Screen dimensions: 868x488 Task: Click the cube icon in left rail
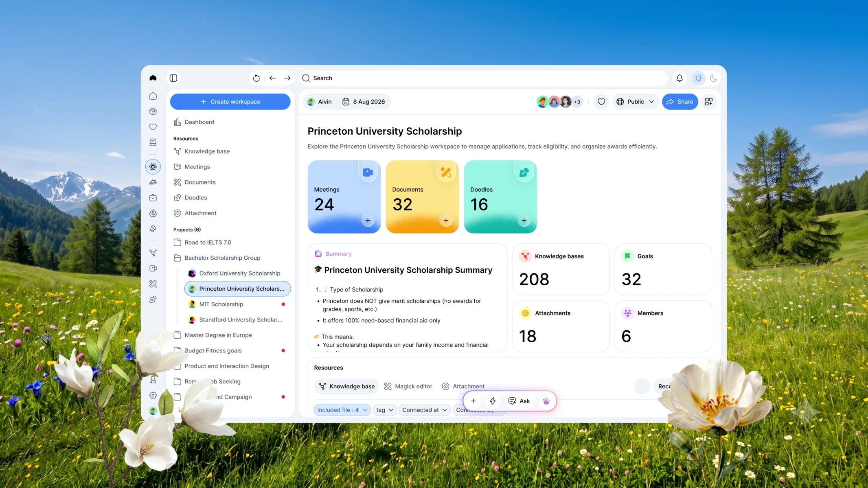tap(153, 112)
